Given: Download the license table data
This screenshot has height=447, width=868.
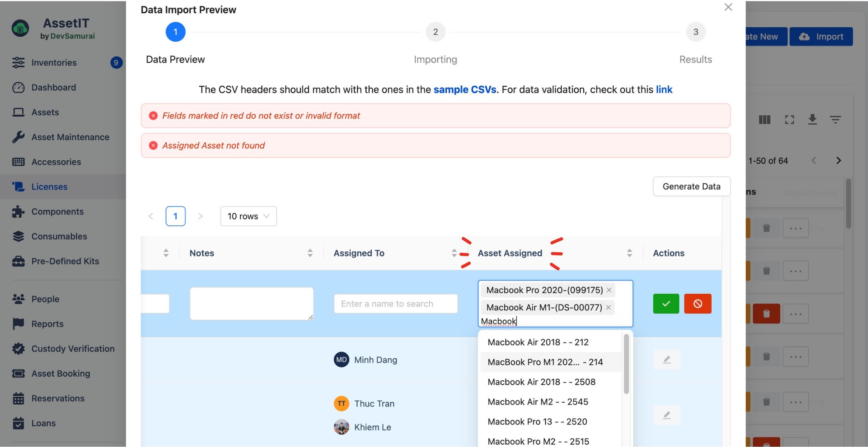Looking at the screenshot, I should pos(813,120).
